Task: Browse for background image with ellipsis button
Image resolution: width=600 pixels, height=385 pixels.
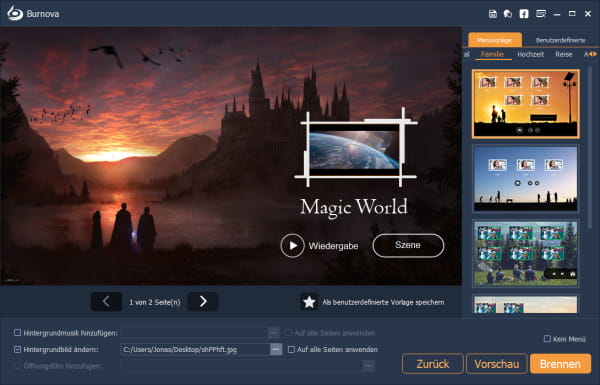Action: (276, 349)
